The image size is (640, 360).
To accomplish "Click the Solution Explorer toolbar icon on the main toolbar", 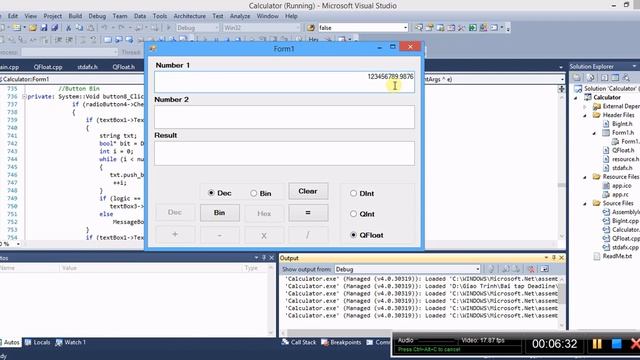I will tap(419, 28).
